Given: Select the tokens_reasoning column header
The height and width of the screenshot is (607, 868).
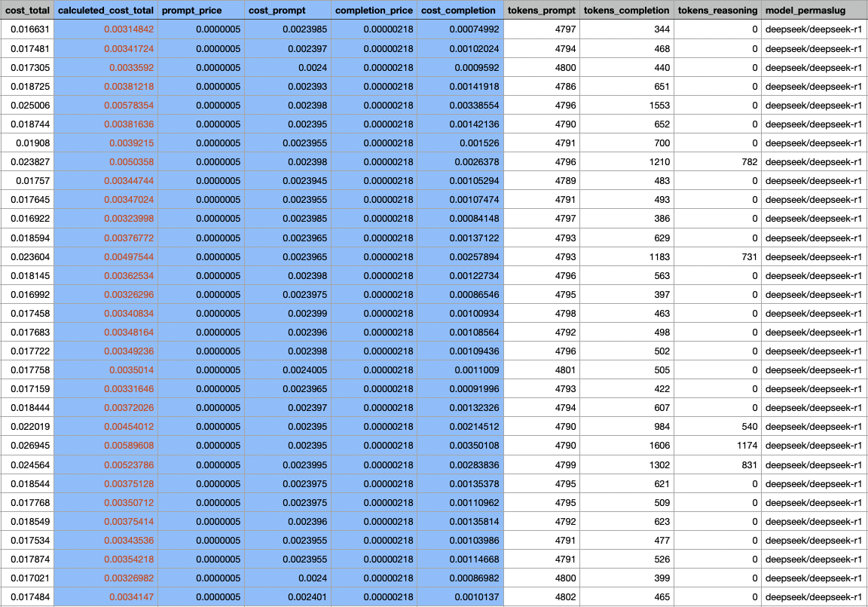Looking at the screenshot, I should (x=717, y=10).
